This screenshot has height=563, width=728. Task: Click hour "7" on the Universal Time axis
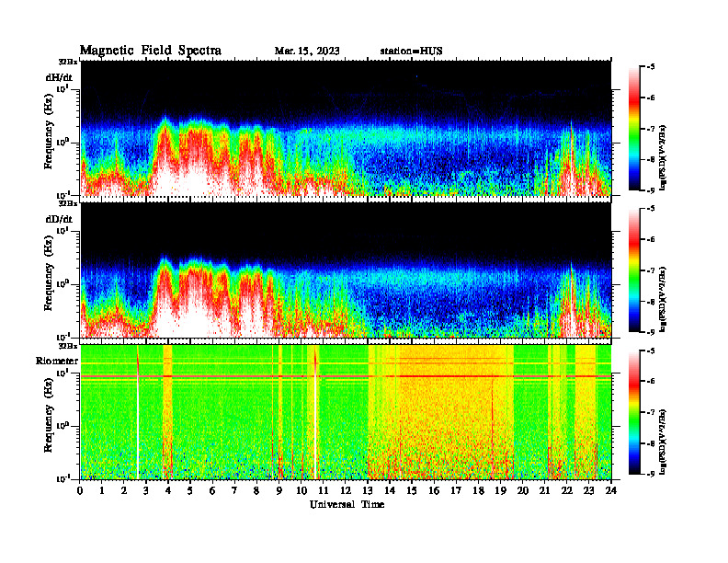pos(234,491)
